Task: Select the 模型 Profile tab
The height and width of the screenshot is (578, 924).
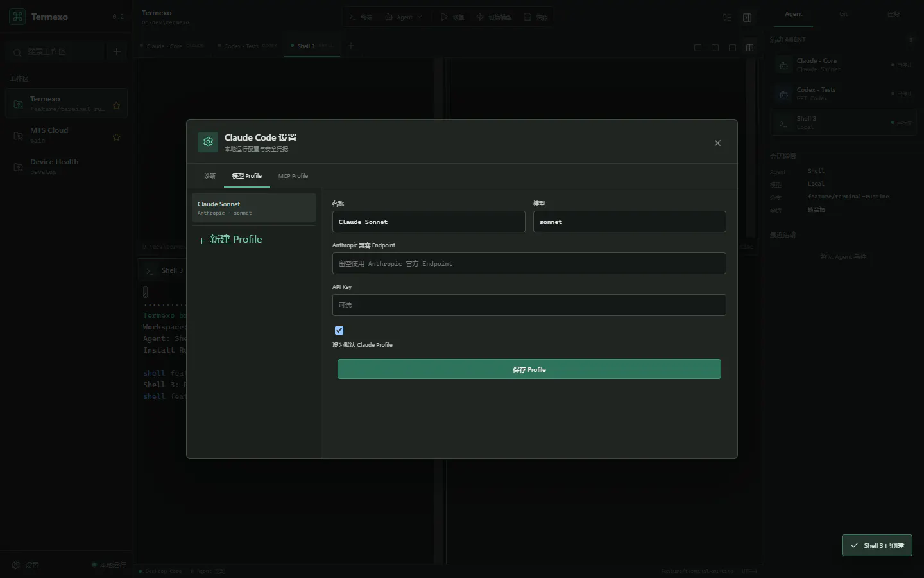Action: click(x=247, y=175)
